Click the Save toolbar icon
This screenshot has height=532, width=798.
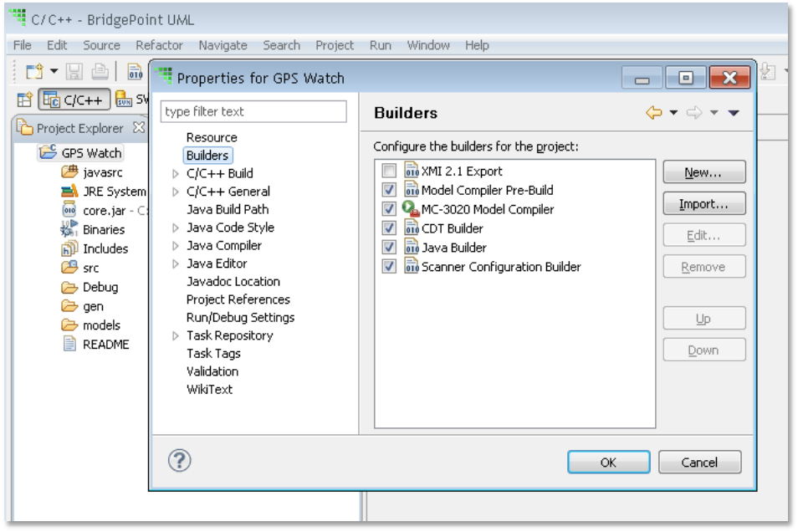[74, 72]
